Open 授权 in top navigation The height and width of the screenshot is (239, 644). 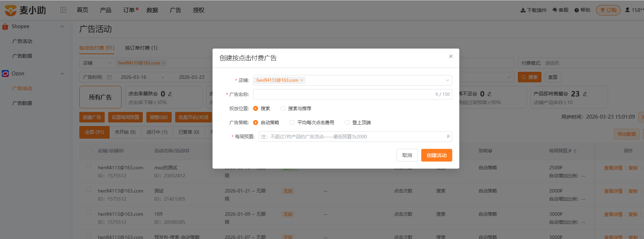click(199, 10)
